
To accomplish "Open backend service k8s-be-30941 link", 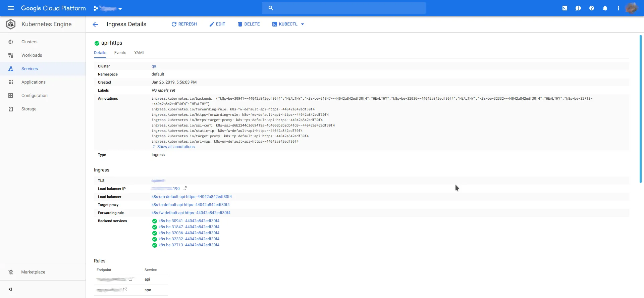I will tap(189, 221).
